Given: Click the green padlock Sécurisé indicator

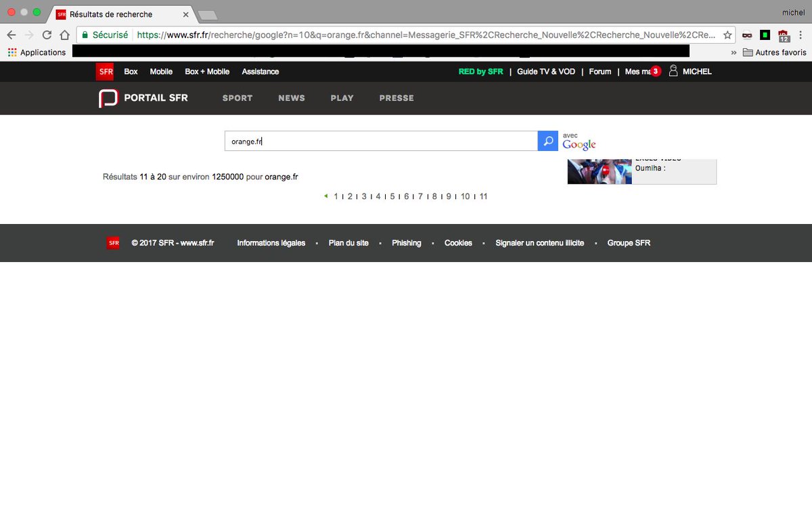Looking at the screenshot, I should click(x=105, y=35).
